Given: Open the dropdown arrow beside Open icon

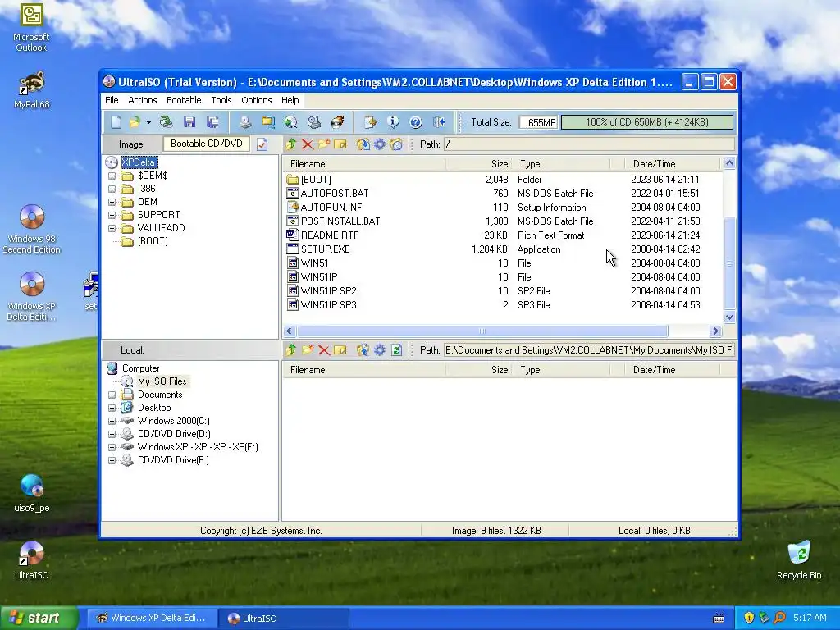Looking at the screenshot, I should coord(148,123).
